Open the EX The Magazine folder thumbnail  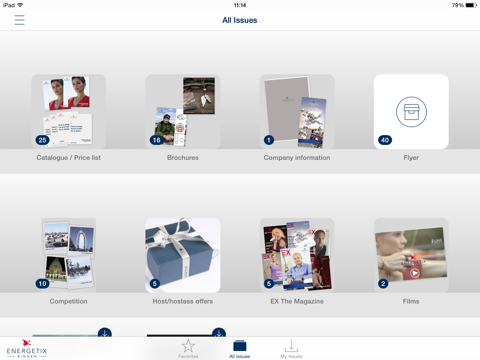[297, 255]
